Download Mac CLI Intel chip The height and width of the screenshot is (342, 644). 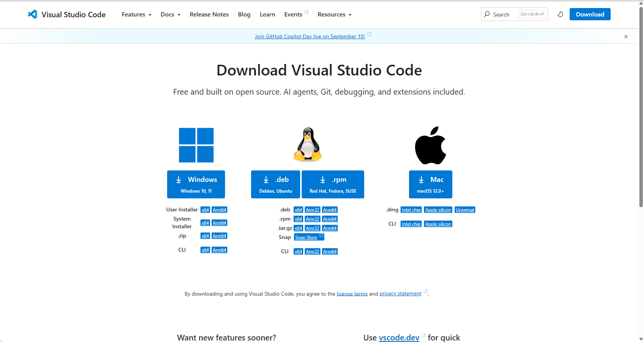pyautogui.click(x=411, y=224)
